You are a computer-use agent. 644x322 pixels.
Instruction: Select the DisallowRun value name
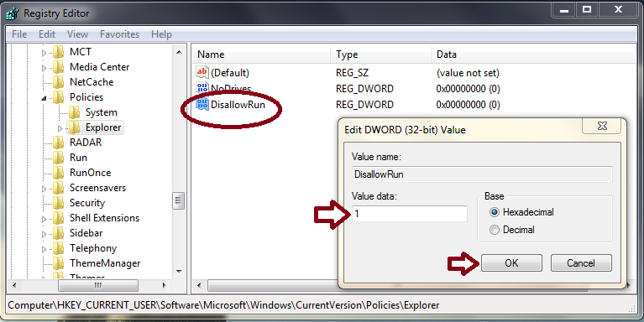coord(238,105)
